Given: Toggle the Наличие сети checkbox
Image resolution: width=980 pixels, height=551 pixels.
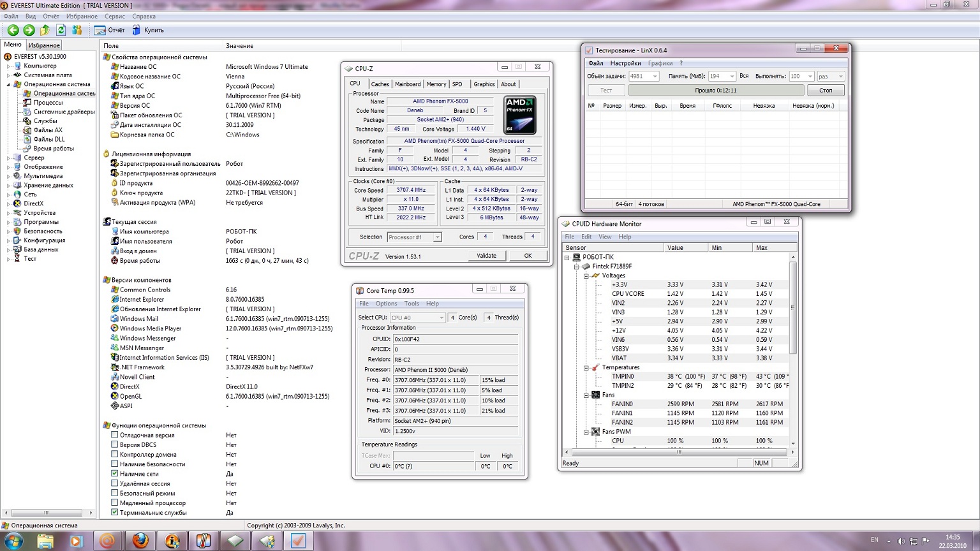Looking at the screenshot, I should coord(115,474).
